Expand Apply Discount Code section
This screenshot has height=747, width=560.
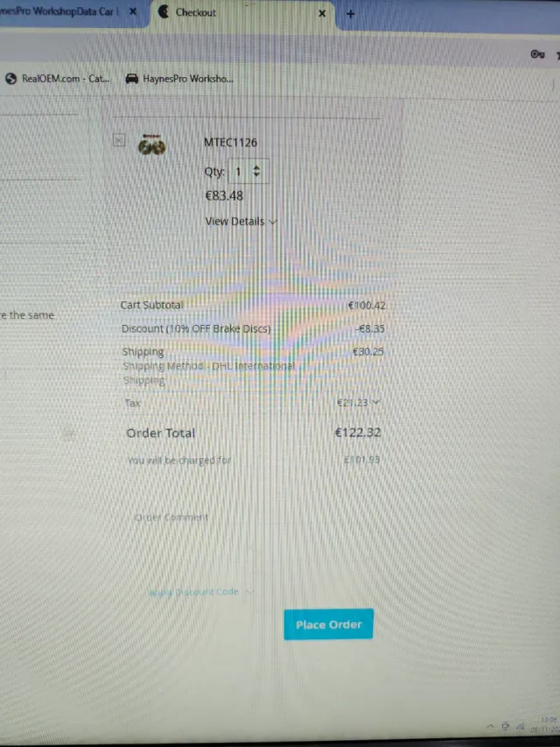(201, 592)
